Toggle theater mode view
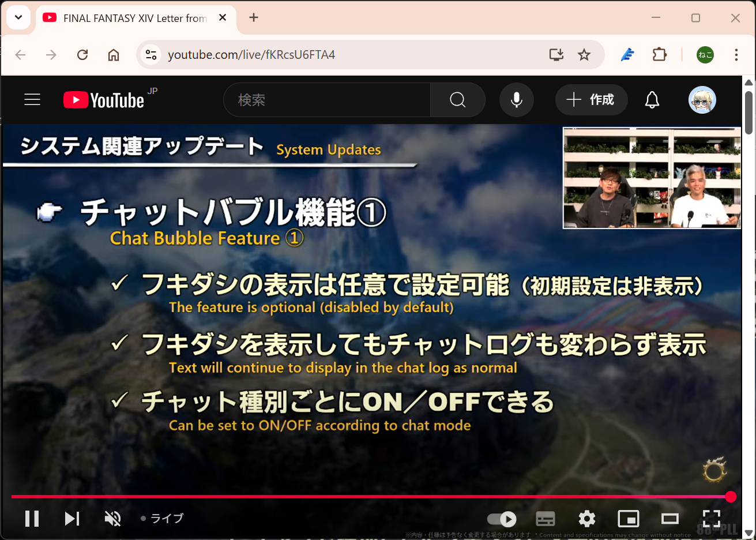756x540 pixels. (x=670, y=519)
